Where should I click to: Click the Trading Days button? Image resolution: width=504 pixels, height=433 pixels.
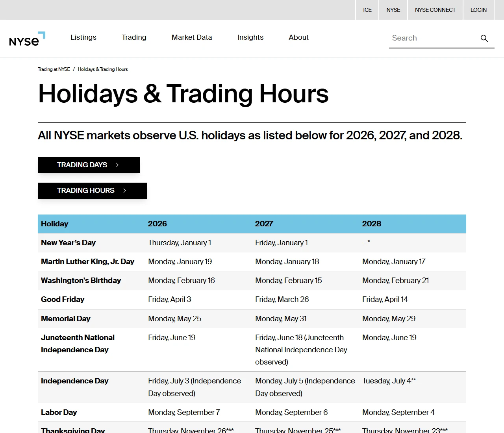89,165
